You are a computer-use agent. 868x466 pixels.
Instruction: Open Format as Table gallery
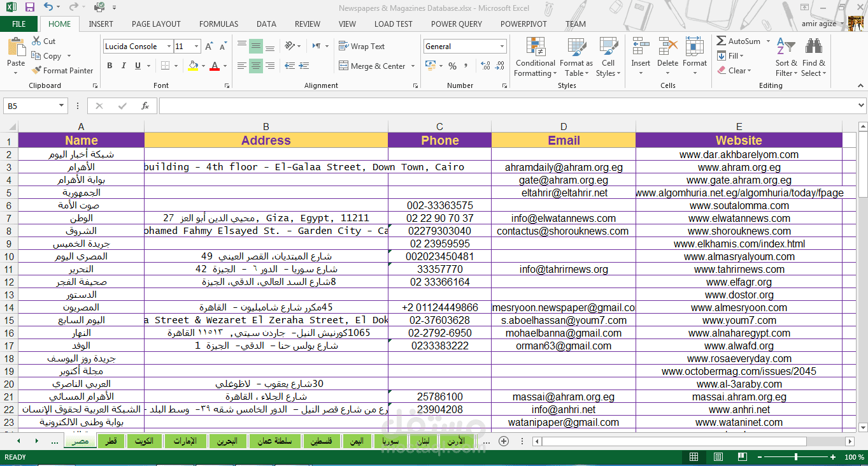(576, 57)
